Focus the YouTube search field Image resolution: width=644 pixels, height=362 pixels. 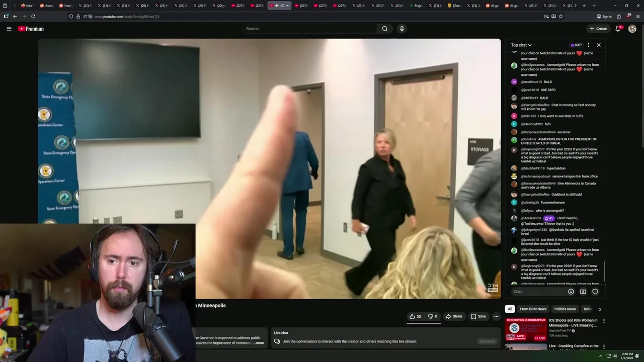[309, 29]
